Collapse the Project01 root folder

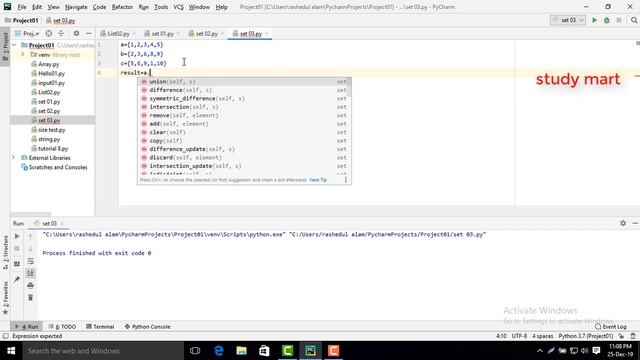tap(14, 45)
